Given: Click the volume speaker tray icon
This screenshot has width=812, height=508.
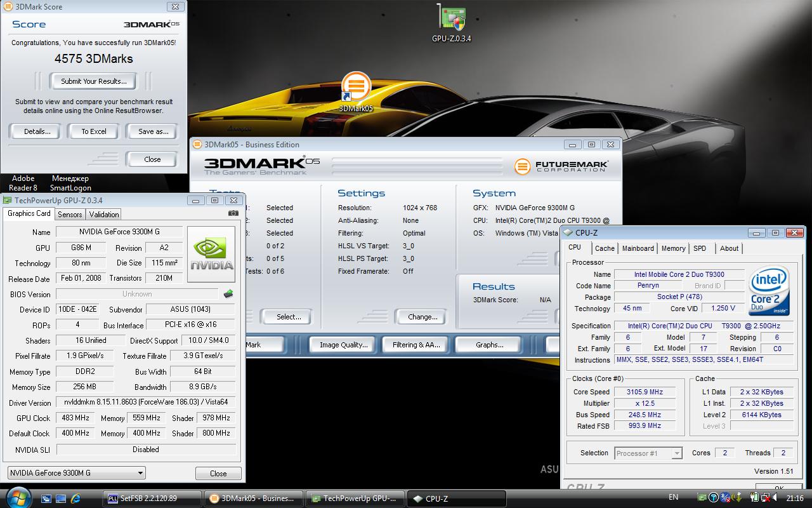Looking at the screenshot, I should [775, 497].
